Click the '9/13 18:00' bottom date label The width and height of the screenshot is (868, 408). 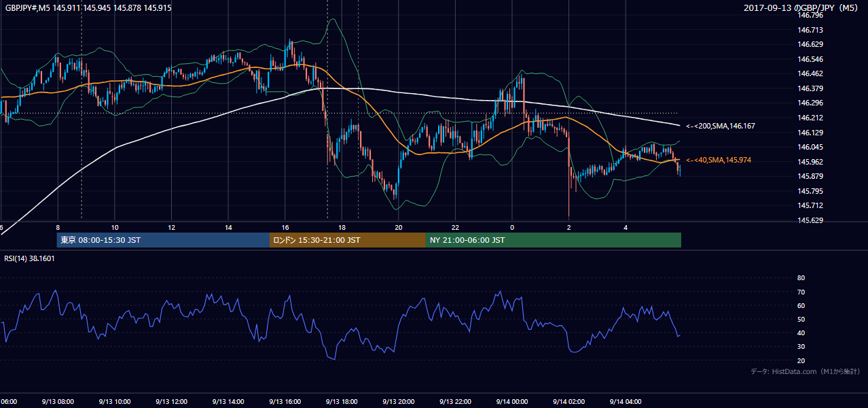click(342, 402)
